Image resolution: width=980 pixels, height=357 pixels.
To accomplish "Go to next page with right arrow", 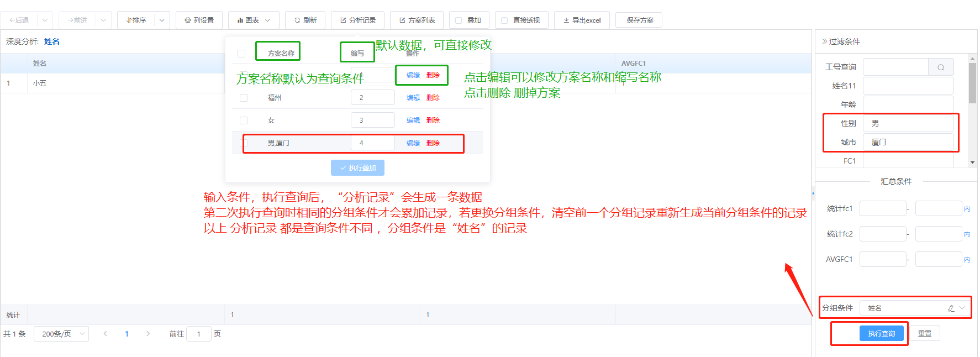I will coord(147,334).
